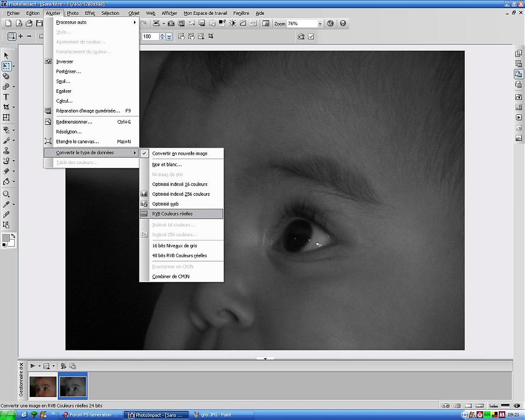Screen dimensions: 525x420
Task: Open dropdown beside value 100 field
Action: (170, 37)
